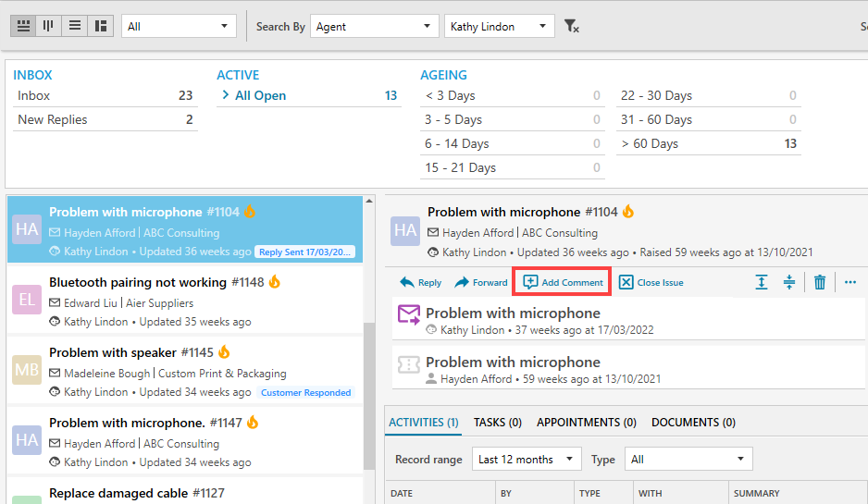Select the All Open active filter
Viewport: 868px width, 504px height.
(309, 95)
